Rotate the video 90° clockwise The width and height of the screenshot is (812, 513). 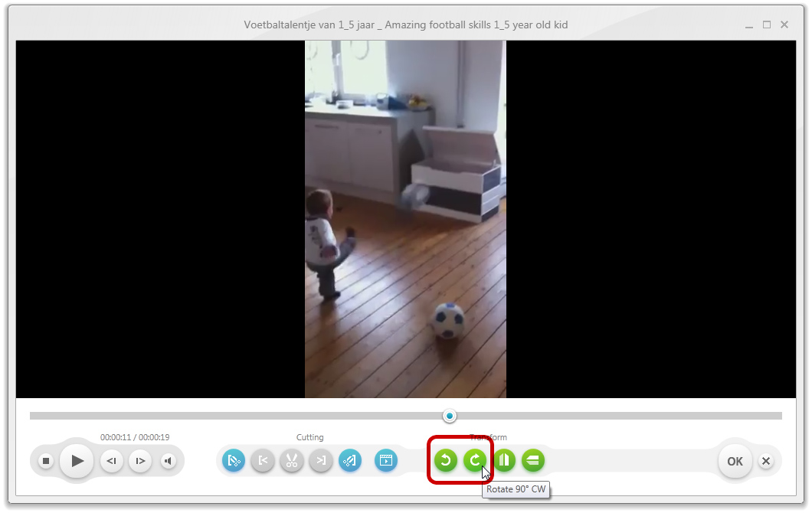point(475,460)
